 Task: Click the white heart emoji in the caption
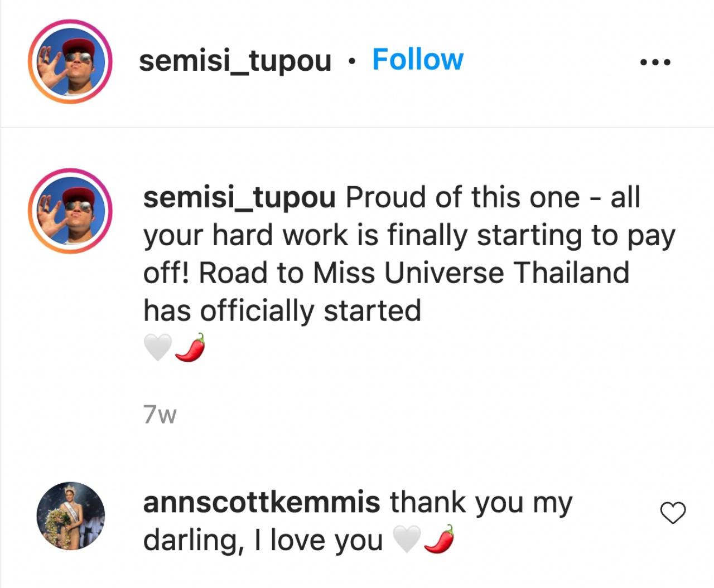tap(157, 348)
